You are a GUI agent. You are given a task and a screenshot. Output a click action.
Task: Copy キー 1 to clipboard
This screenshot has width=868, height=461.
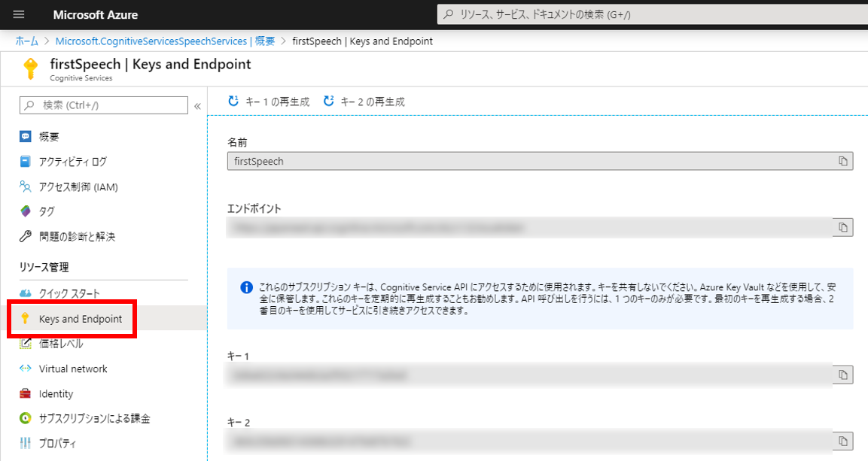tap(843, 375)
